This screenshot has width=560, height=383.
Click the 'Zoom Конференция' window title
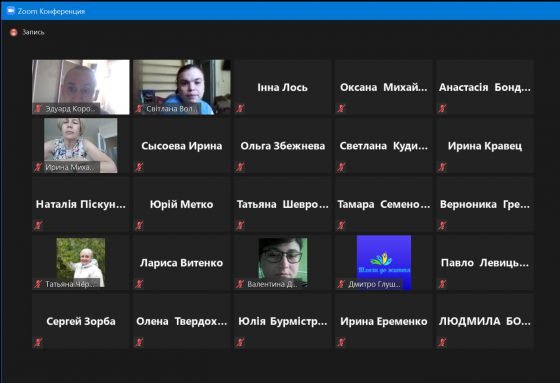[51, 11]
